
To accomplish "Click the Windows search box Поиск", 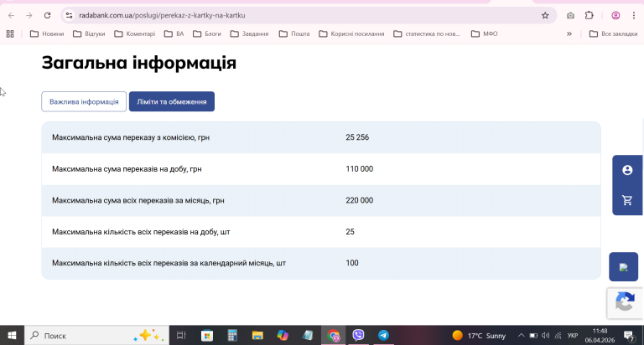I will pos(96,336).
